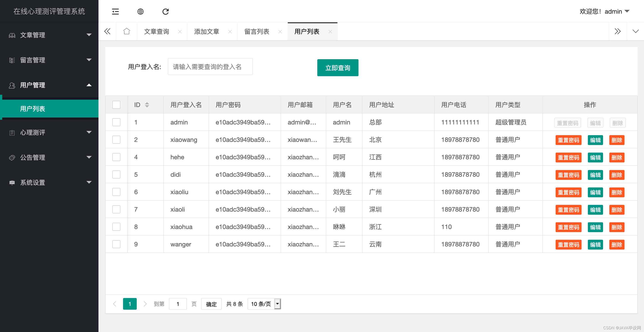Select 用户列表 in the sidebar
Screen dimensions: 644x332
[x=33, y=109]
